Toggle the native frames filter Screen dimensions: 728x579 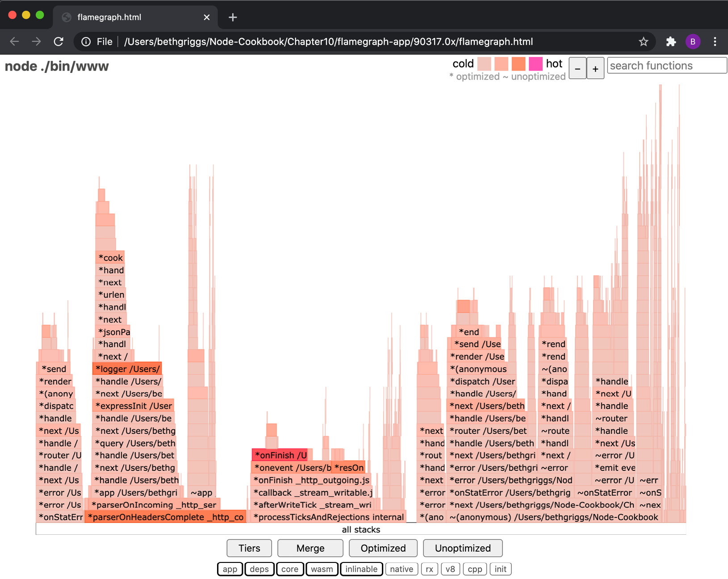click(x=401, y=569)
